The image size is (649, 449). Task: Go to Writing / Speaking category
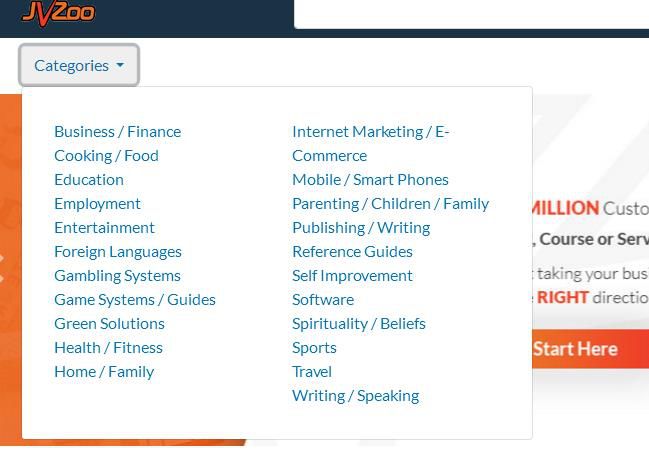[x=355, y=395]
